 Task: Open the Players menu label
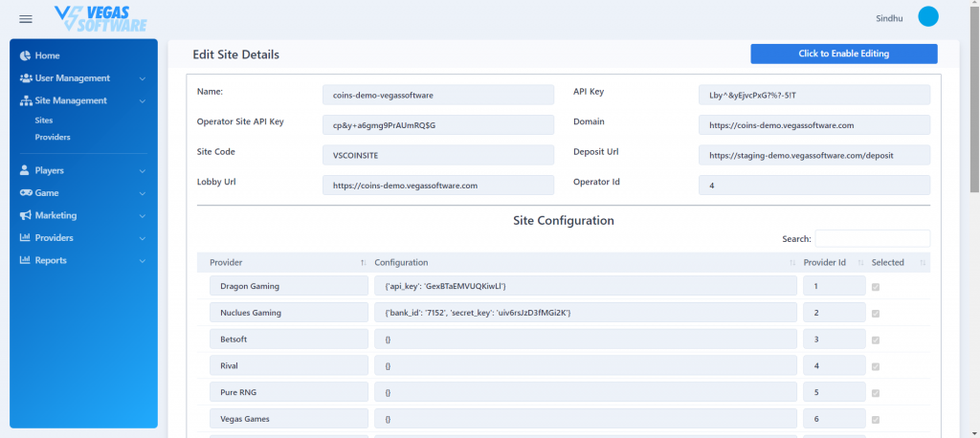point(50,170)
